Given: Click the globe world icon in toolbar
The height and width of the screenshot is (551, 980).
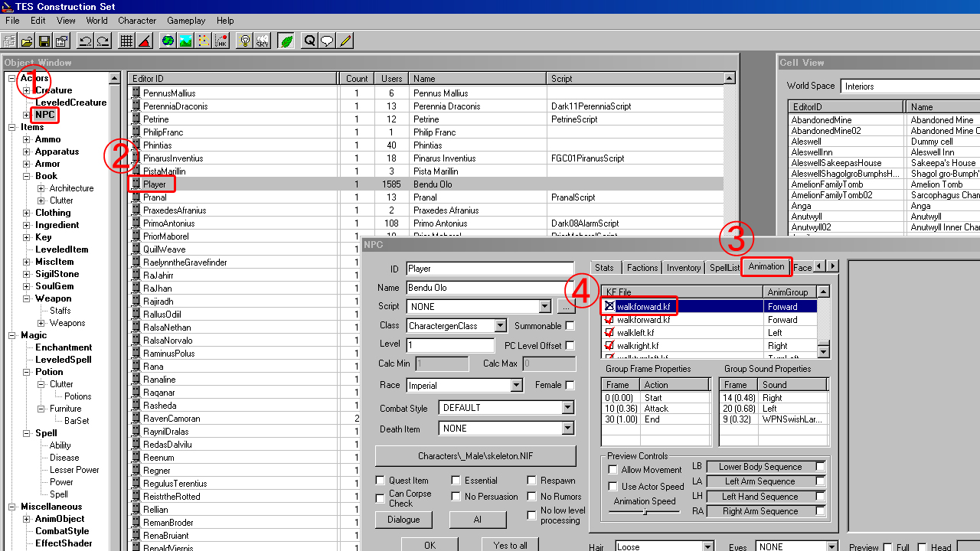Looking at the screenshot, I should (x=168, y=41).
